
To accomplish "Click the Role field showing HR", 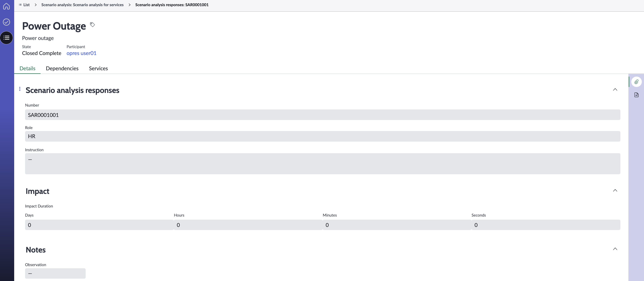I will pyautogui.click(x=323, y=136).
